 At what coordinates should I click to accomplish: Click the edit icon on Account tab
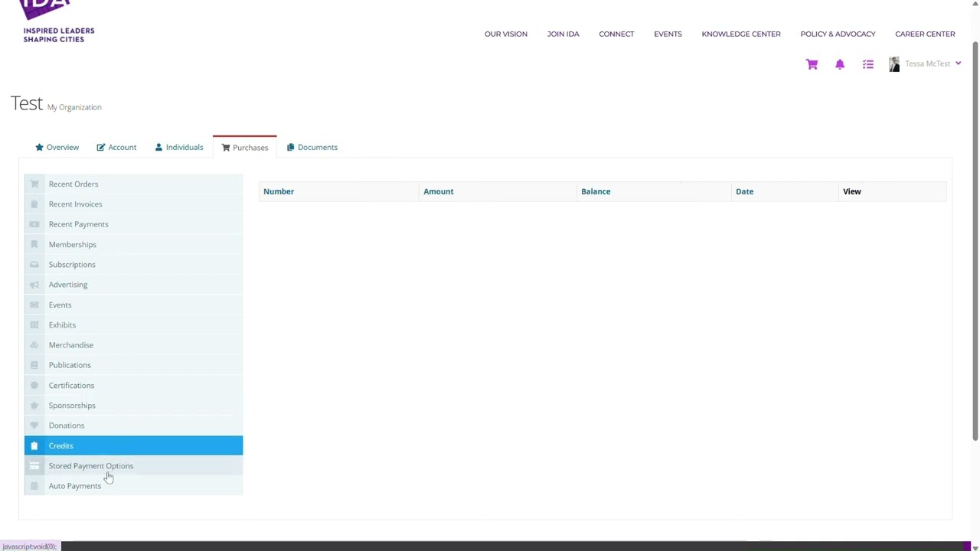pos(100,147)
